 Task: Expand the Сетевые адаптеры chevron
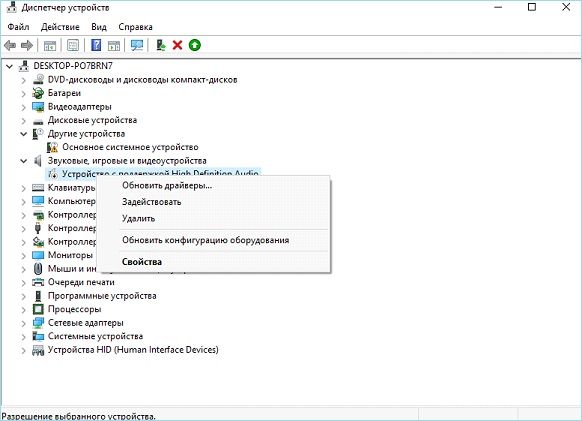23,323
